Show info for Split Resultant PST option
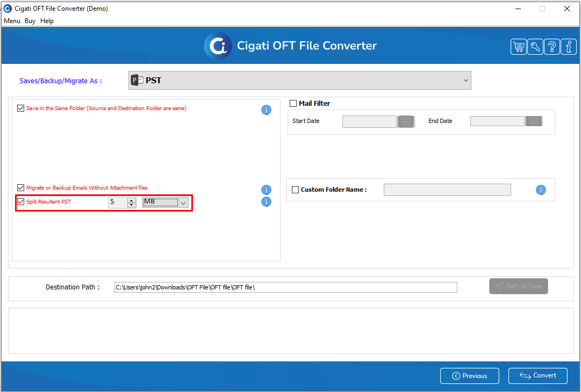This screenshot has width=581, height=392. (266, 202)
